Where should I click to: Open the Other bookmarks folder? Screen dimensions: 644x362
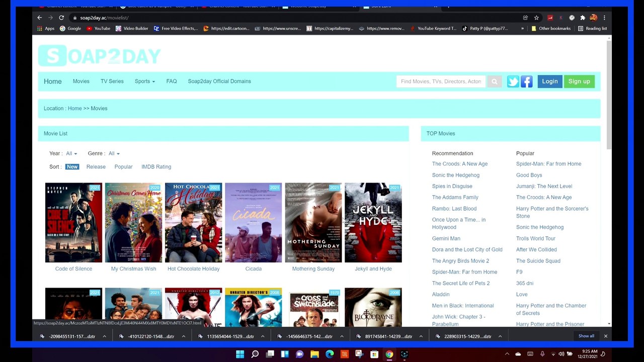[551, 29]
